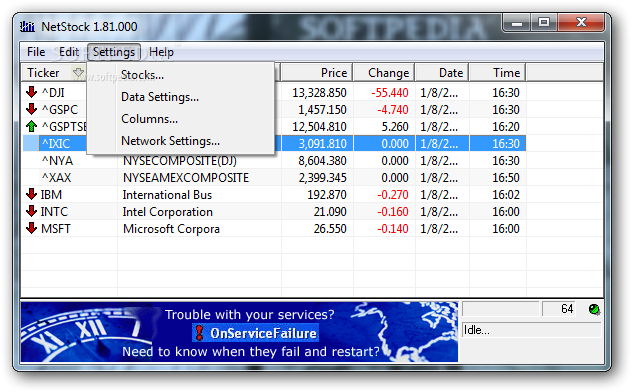
Task: Click the OnServiceFailure banner ad
Action: (x=239, y=332)
